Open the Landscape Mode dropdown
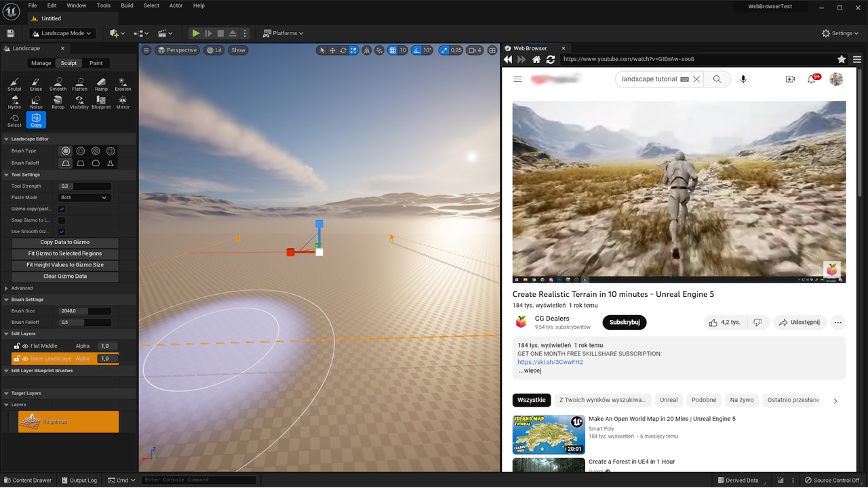The height and width of the screenshot is (488, 868). click(62, 33)
